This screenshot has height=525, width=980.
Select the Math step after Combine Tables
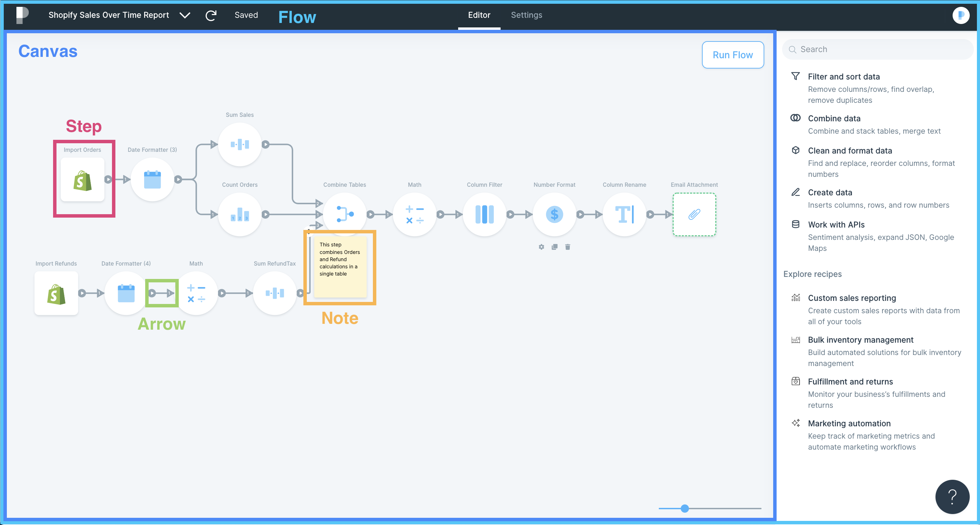tap(415, 214)
